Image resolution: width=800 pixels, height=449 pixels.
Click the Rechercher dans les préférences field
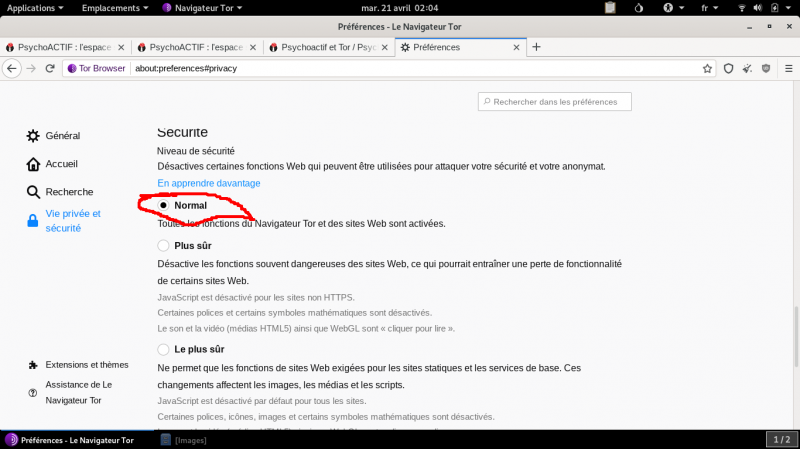[555, 101]
